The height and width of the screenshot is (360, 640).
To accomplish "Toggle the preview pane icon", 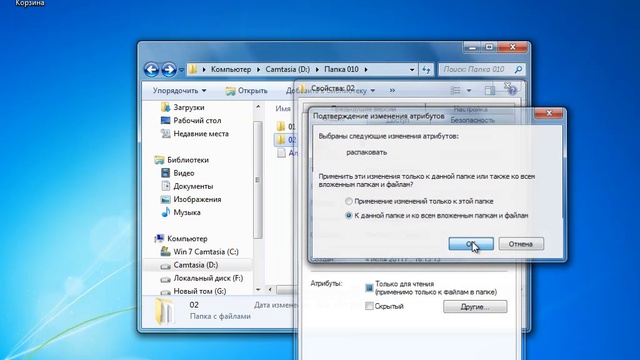I will (x=490, y=90).
